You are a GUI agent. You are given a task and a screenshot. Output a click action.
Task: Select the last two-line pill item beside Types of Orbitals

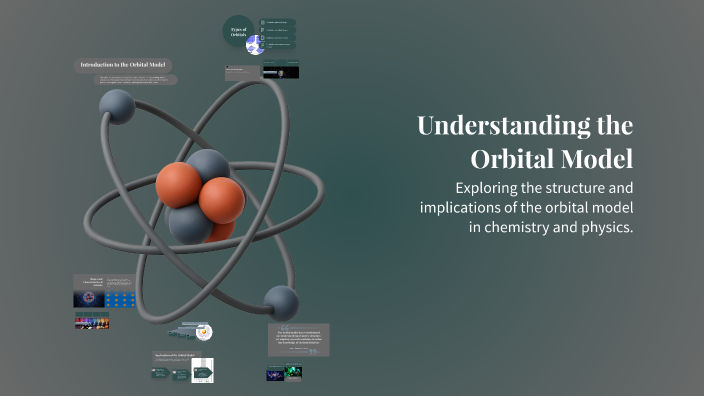[x=277, y=45]
